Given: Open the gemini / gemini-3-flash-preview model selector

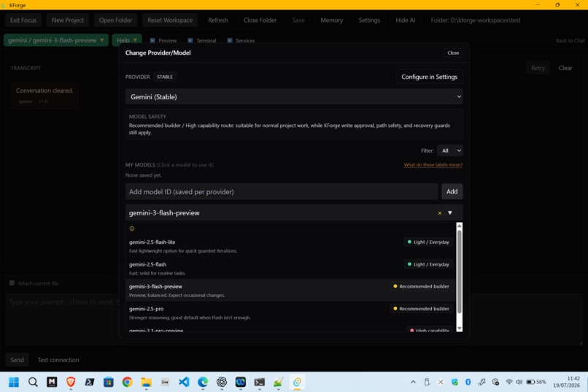Looking at the screenshot, I should (56, 40).
